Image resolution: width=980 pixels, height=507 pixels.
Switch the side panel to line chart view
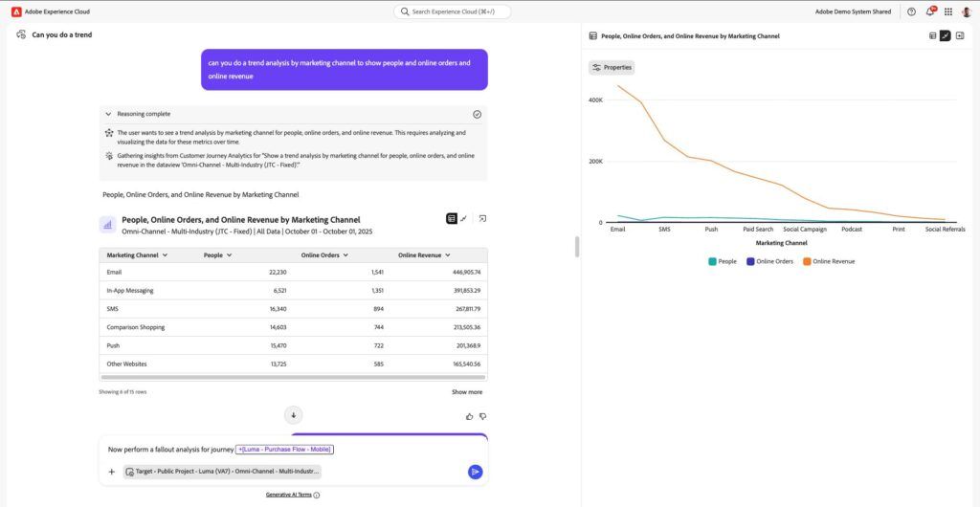945,36
